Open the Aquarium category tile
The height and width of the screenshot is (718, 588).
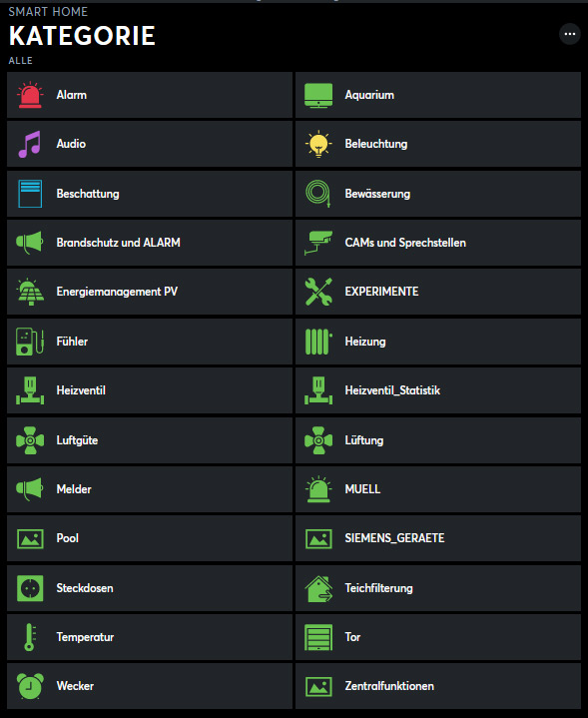(438, 95)
